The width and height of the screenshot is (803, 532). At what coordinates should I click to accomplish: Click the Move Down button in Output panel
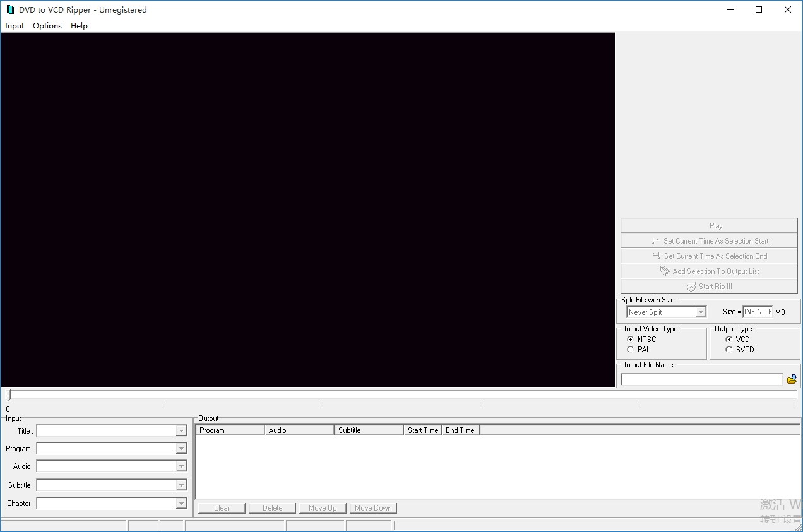click(373, 507)
